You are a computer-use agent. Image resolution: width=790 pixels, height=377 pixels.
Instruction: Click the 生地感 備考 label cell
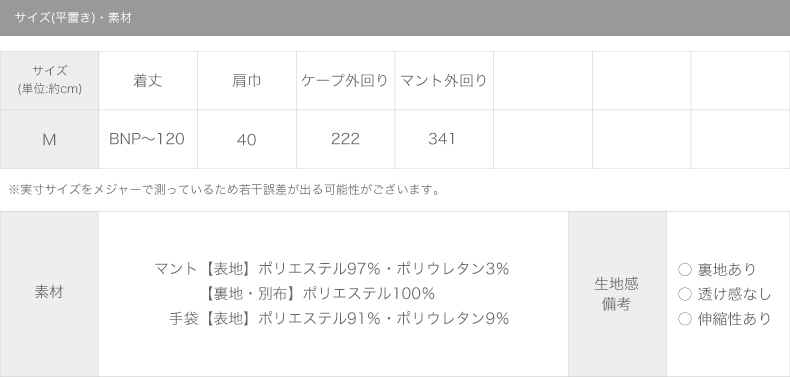617,294
